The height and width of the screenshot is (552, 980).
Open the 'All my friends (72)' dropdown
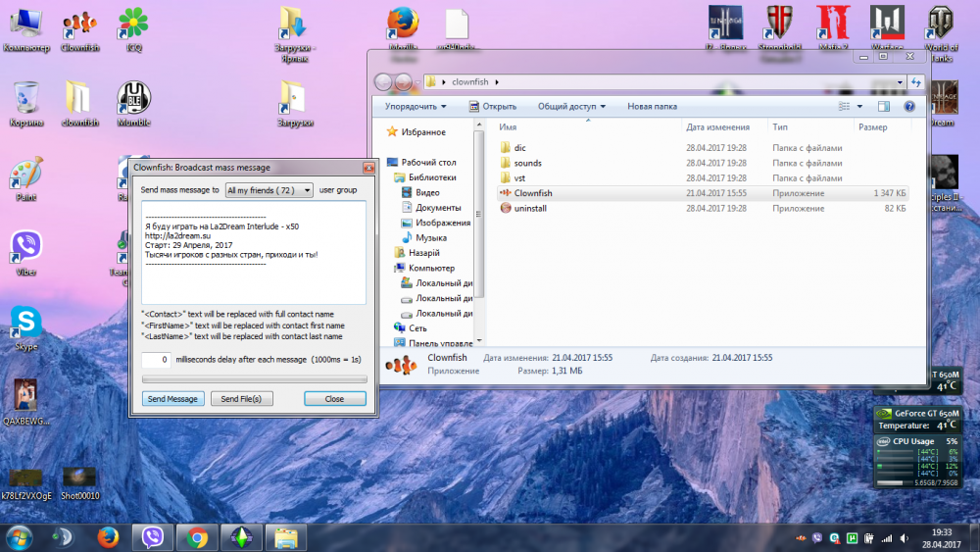[x=269, y=190]
